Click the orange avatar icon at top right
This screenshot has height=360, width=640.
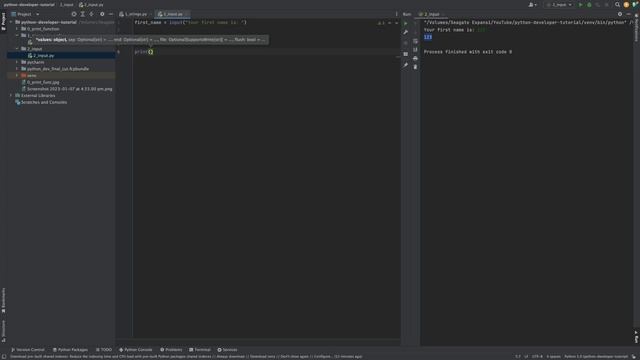[626, 5]
